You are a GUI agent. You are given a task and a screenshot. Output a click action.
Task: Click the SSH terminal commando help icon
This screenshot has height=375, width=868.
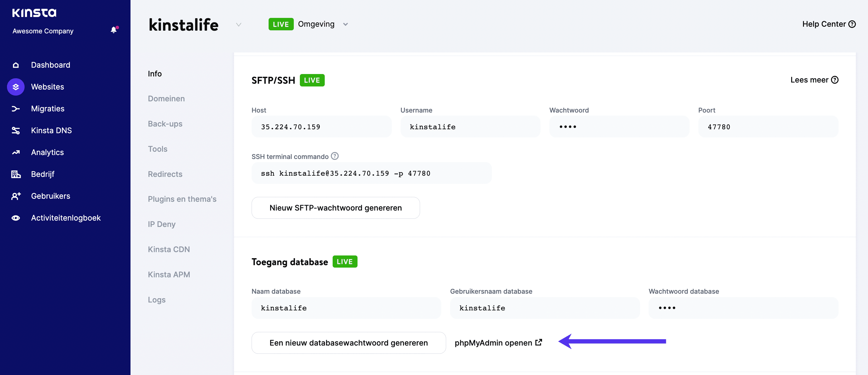pos(334,156)
